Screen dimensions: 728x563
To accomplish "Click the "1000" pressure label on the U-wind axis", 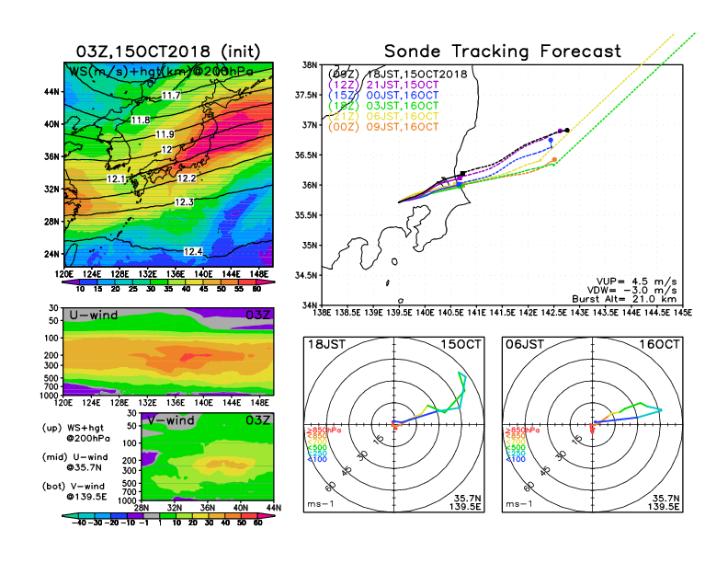I will (x=50, y=396).
